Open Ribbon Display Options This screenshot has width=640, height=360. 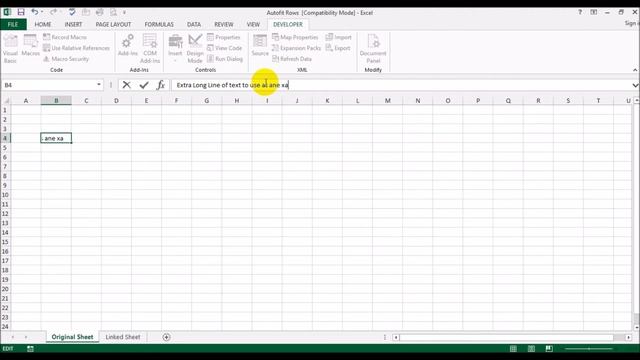(x=593, y=12)
